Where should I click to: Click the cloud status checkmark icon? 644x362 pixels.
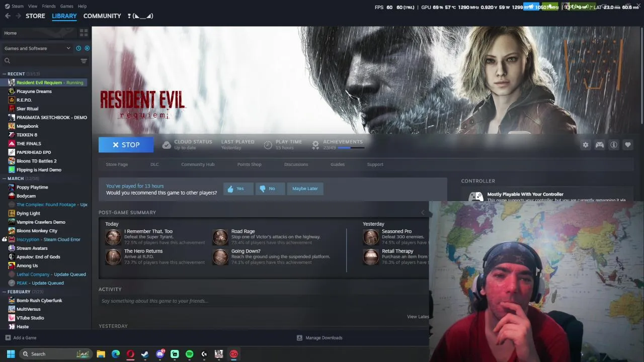click(x=167, y=145)
